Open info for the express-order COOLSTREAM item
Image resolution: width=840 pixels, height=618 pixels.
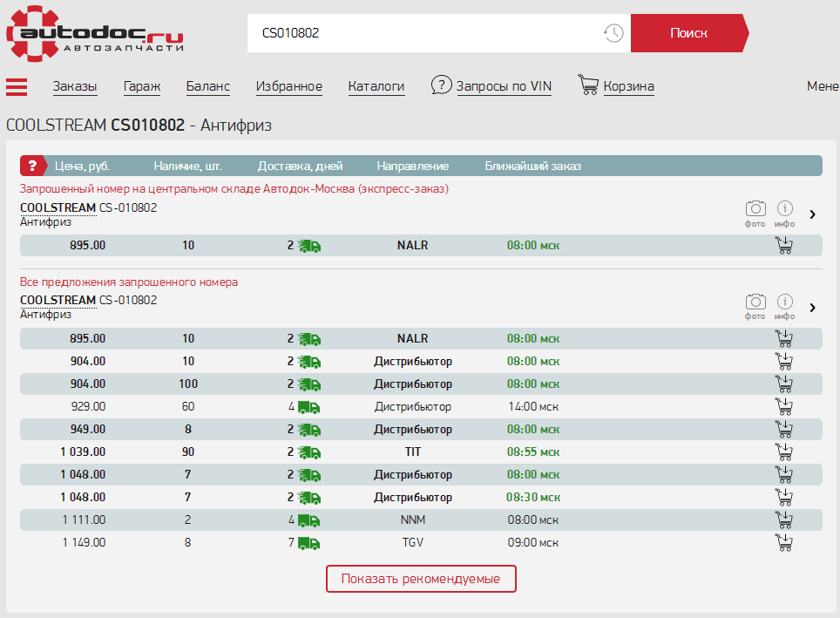coord(785,214)
